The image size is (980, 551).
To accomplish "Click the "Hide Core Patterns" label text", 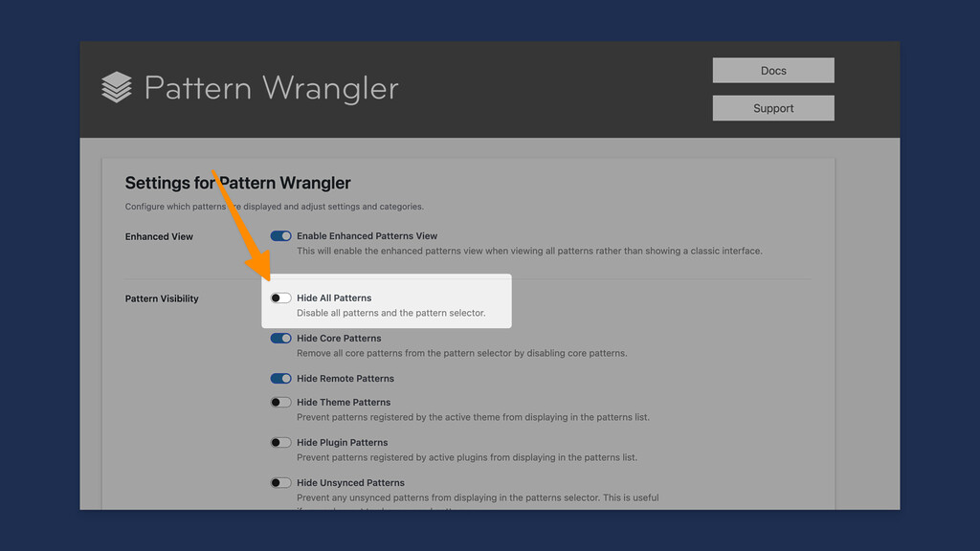I will point(339,338).
